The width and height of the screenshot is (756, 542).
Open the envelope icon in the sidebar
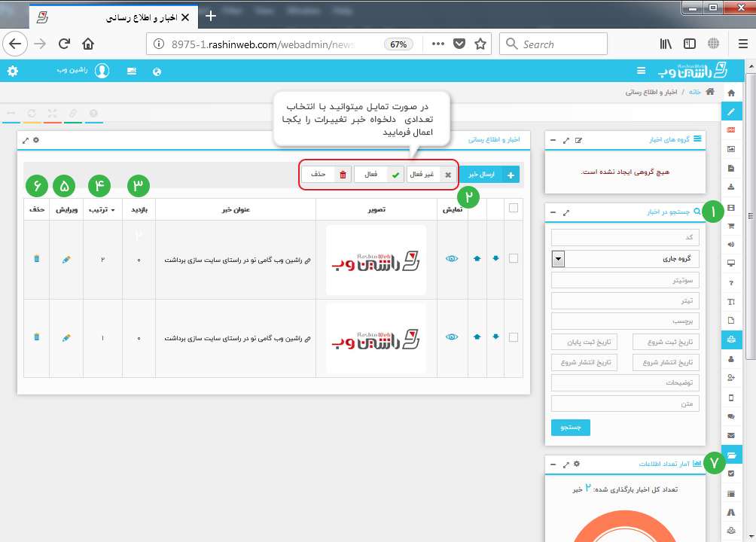point(731,435)
